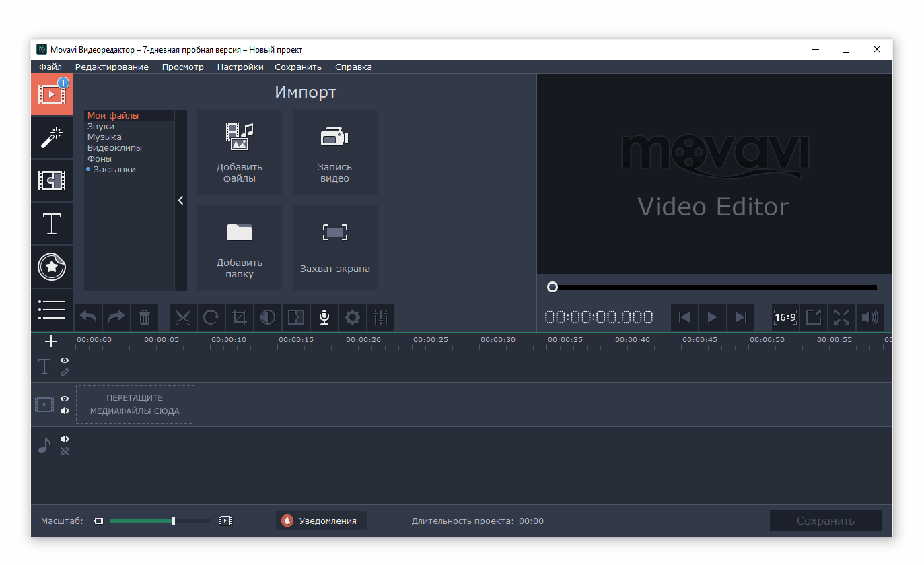Open the Редактирование menu
Viewport: 924px width, 565px height.
point(112,67)
